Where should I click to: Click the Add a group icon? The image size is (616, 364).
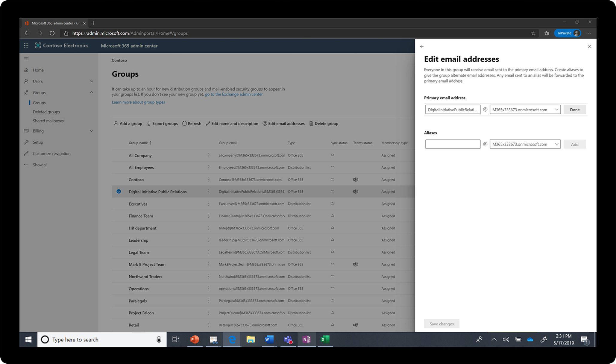coord(116,123)
